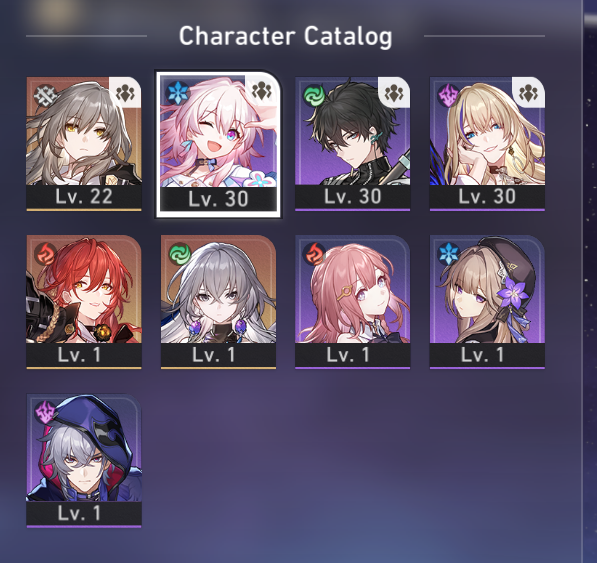Click the Wind icon on silver-haired card

coord(179,254)
